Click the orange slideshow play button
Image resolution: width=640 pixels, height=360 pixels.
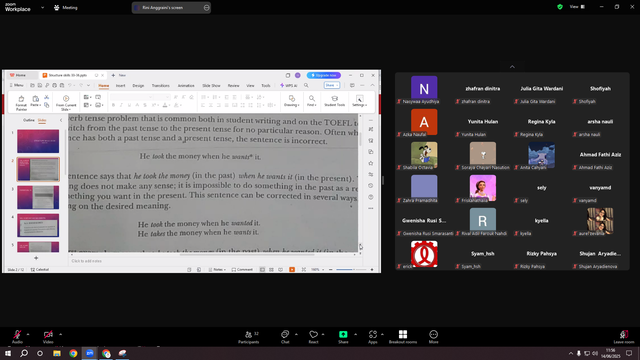pyautogui.click(x=292, y=270)
